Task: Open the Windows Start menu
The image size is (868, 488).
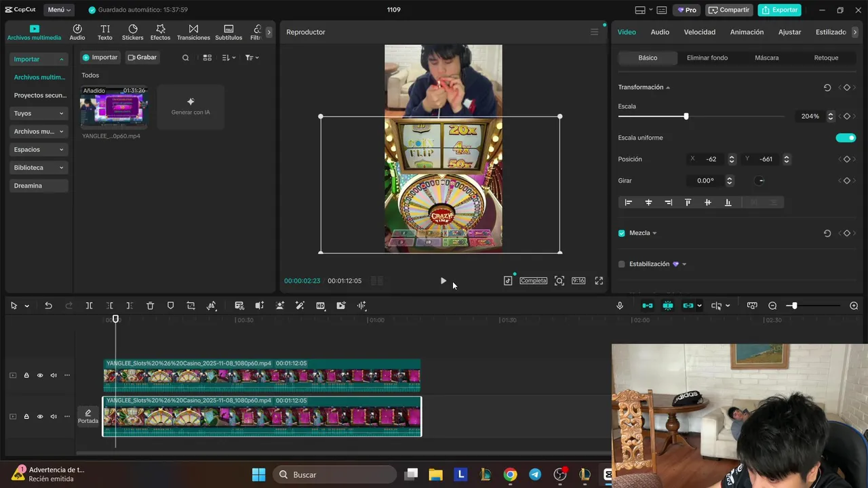Action: tap(258, 474)
